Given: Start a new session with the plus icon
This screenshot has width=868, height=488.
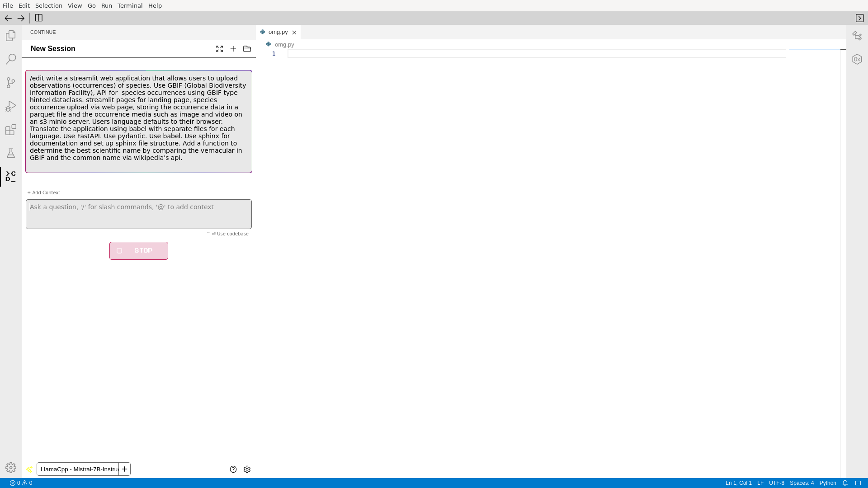Looking at the screenshot, I should (233, 49).
